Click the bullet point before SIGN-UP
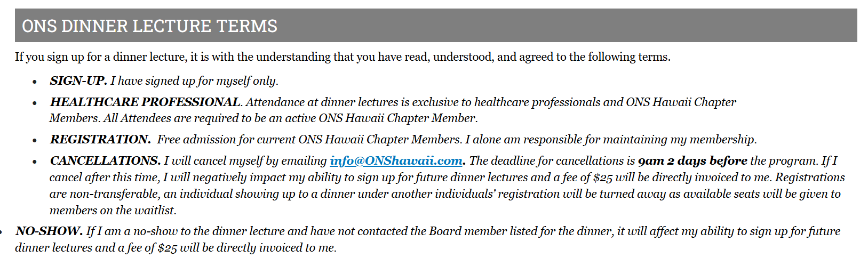868x266 pixels. coord(35,82)
